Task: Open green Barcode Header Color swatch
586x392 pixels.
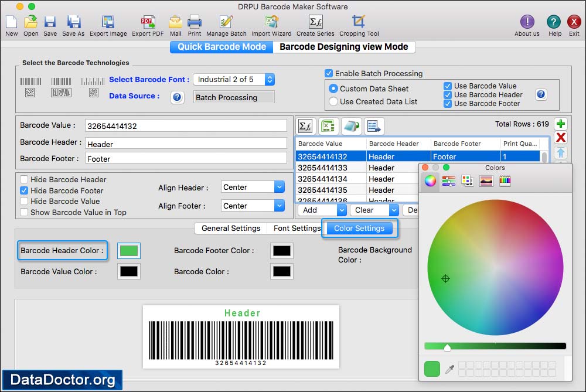Action: click(129, 251)
